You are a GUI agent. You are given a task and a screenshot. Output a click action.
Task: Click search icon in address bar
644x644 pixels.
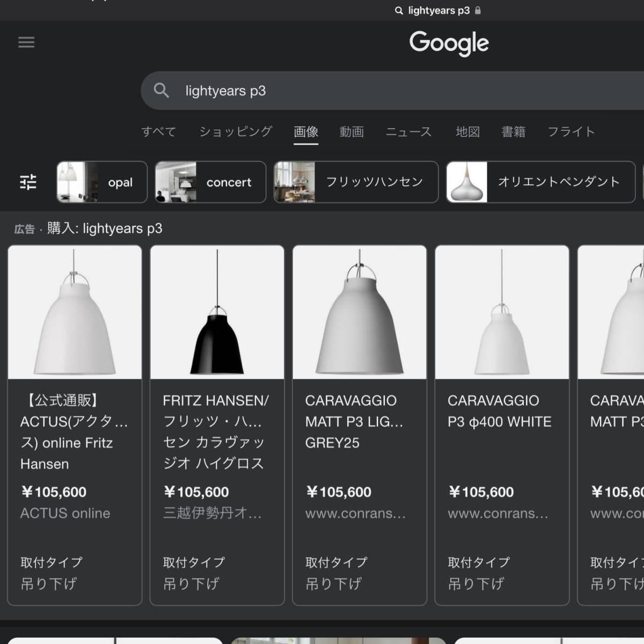pyautogui.click(x=399, y=11)
